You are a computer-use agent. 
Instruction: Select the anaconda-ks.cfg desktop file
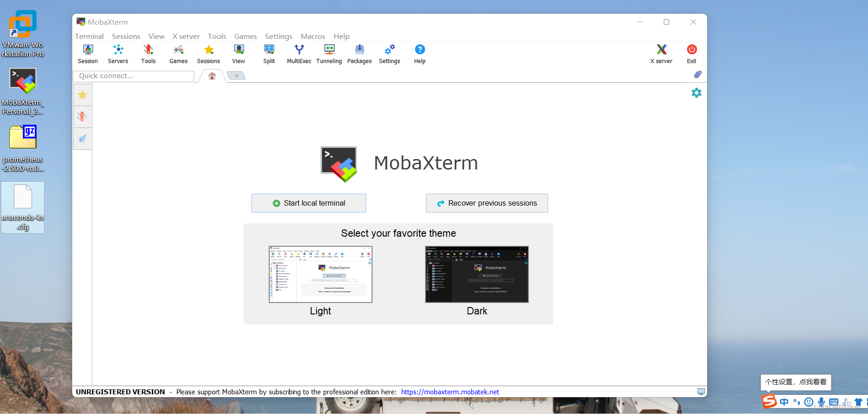(x=23, y=207)
